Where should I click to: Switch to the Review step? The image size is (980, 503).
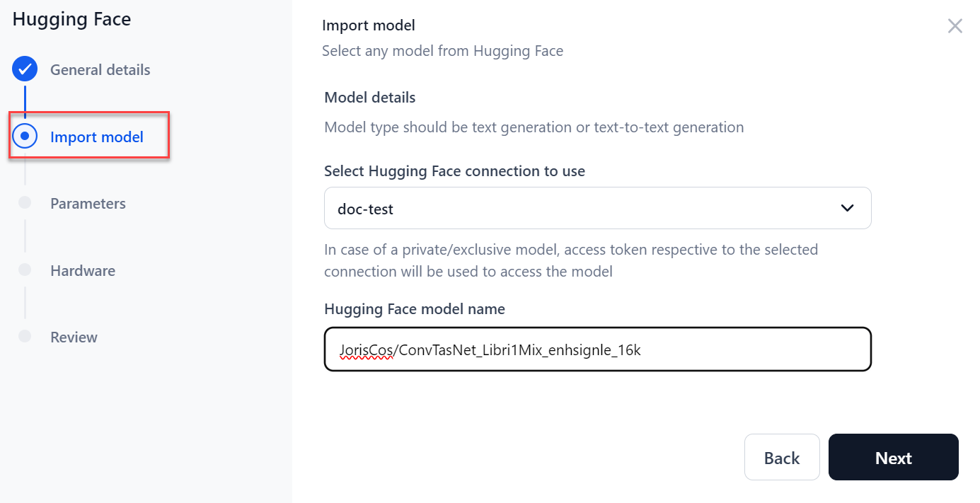click(x=74, y=337)
